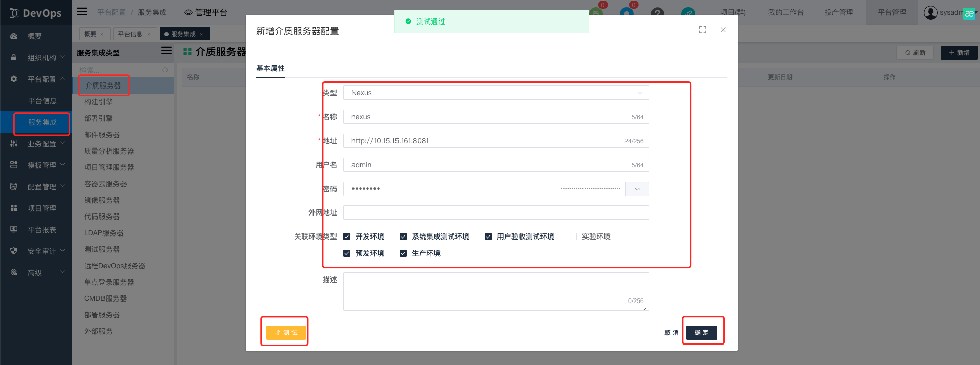
Task: Select 镜像服务器 in service type list
Action: tap(102, 200)
